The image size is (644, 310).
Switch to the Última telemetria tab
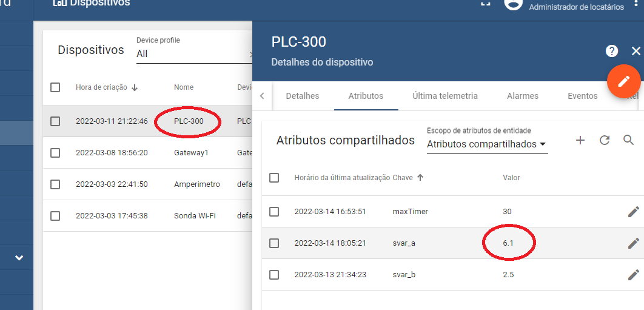(x=445, y=96)
